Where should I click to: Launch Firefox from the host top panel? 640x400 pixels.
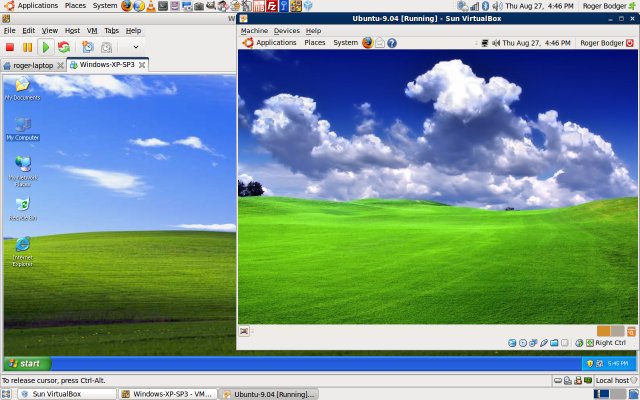pos(127,6)
